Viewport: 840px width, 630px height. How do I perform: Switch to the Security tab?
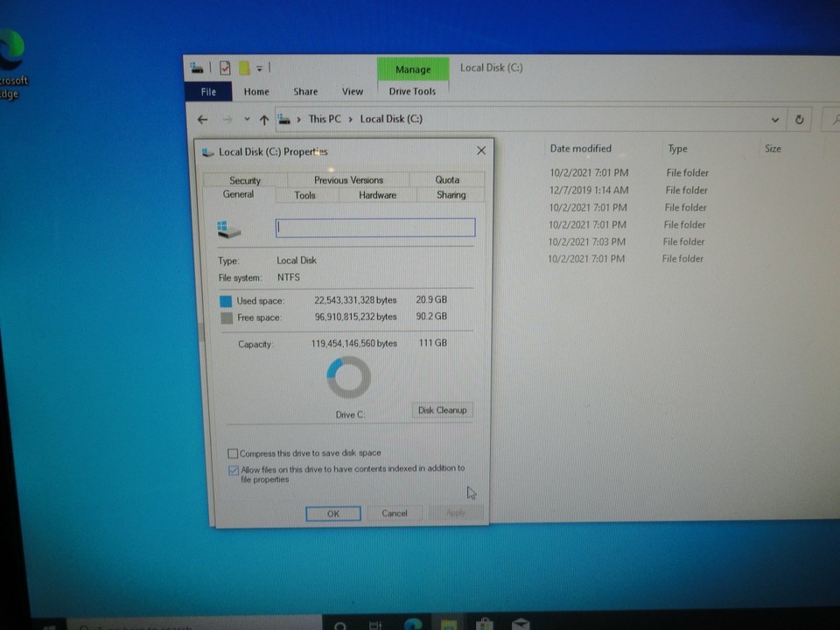(x=245, y=180)
